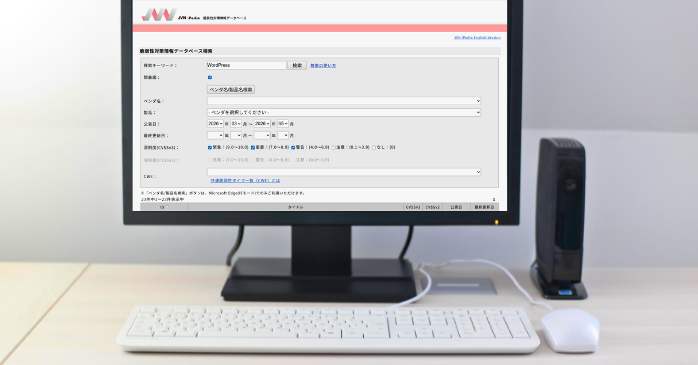698x365 pixels.
Task: Open the 検索の使い方 help link
Action: pyautogui.click(x=323, y=66)
